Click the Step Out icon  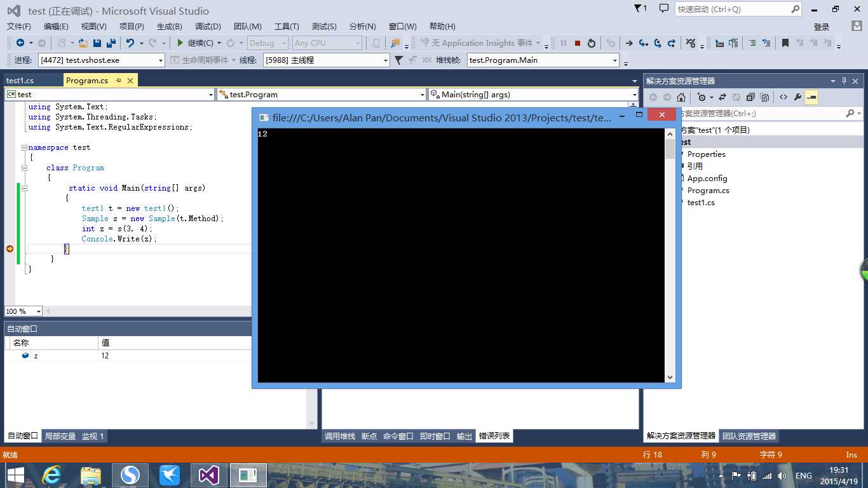click(x=671, y=43)
